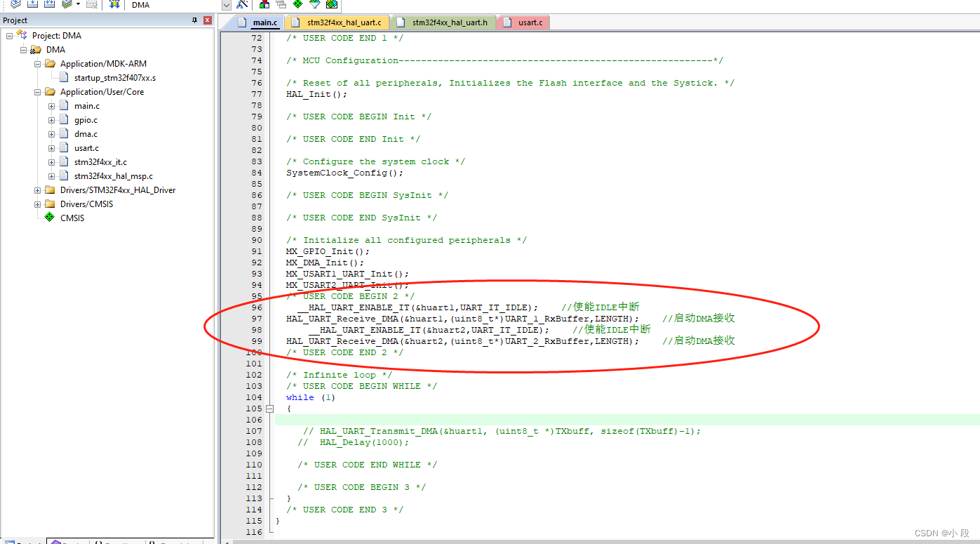Viewport: 980px width, 544px height.
Task: Expand the main.c tree node
Action: click(x=51, y=106)
